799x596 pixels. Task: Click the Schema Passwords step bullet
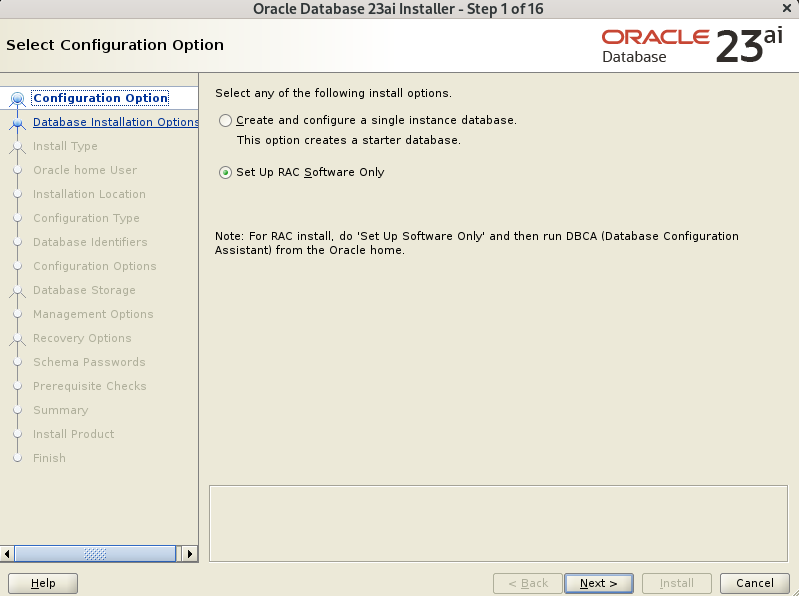pyautogui.click(x=17, y=362)
